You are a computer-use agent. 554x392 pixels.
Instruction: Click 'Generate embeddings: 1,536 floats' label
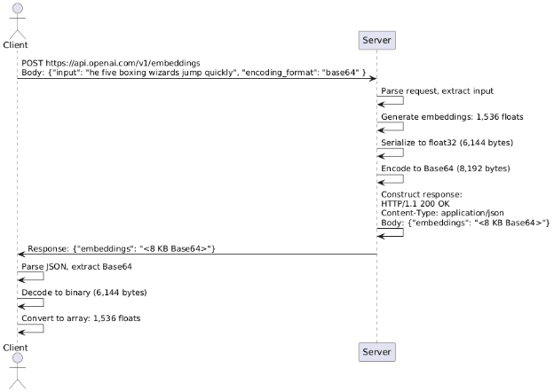coord(452,117)
